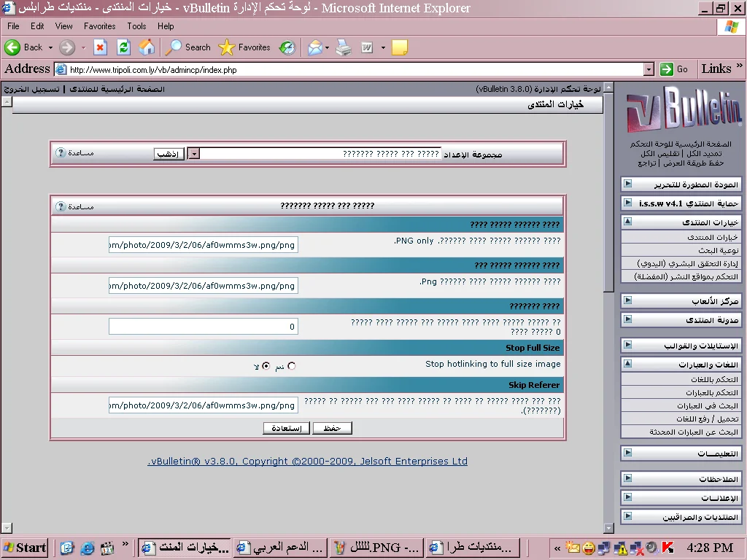Open Search magnifier in toolbar
This screenshot has width=747, height=560.
click(x=173, y=47)
